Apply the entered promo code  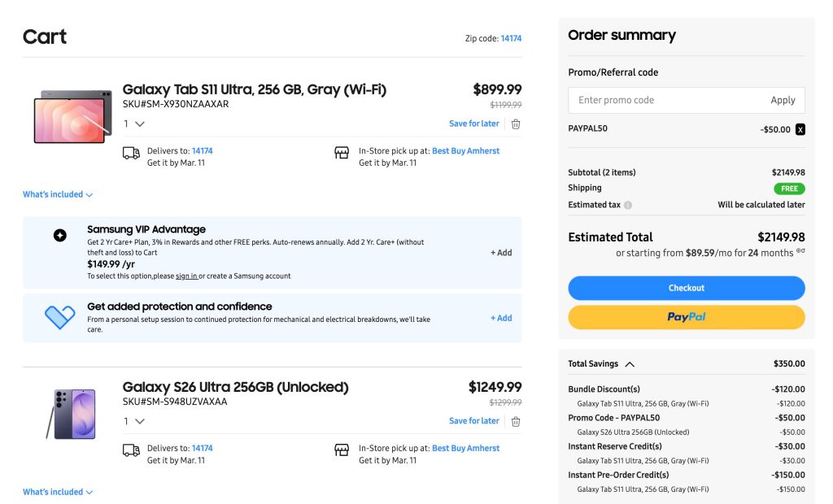click(783, 100)
